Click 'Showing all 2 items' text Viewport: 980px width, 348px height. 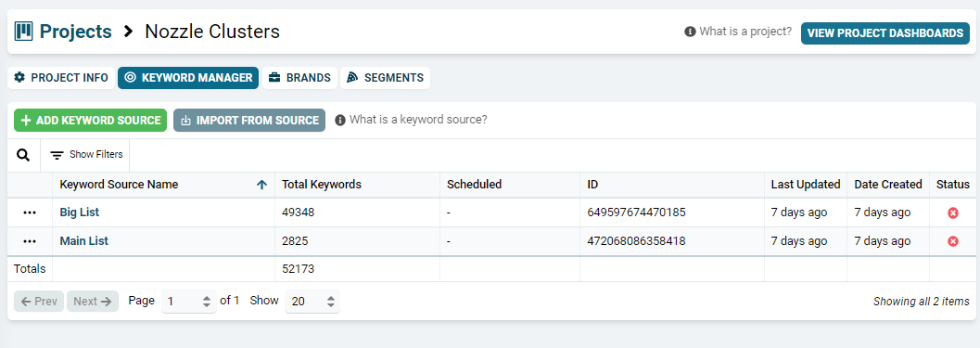922,301
